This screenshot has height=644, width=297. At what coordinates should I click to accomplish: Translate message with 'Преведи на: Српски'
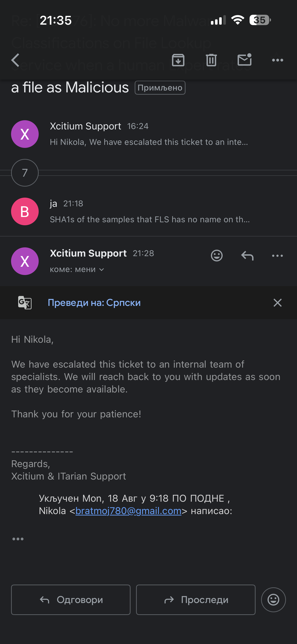(x=94, y=302)
